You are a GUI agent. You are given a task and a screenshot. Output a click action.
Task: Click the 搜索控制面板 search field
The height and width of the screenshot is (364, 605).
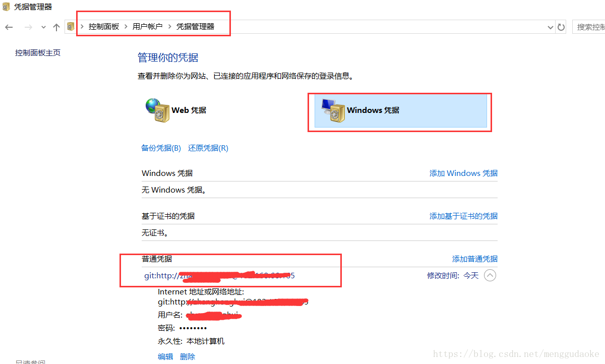[x=589, y=27]
